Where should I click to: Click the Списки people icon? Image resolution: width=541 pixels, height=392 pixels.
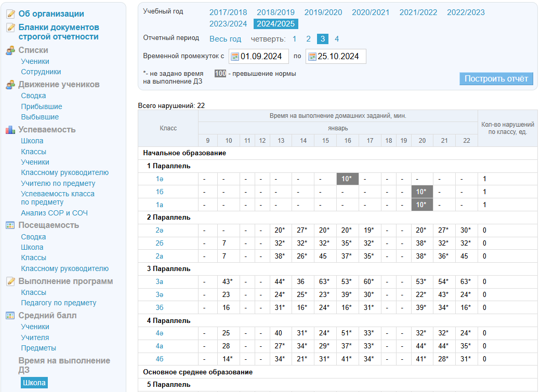tap(10, 50)
